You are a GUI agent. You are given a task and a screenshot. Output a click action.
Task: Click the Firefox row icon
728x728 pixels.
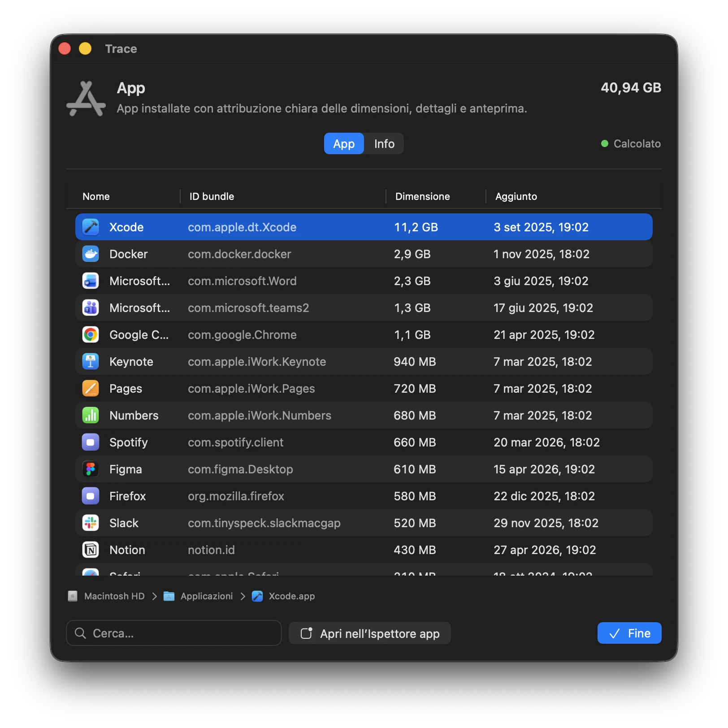point(91,496)
